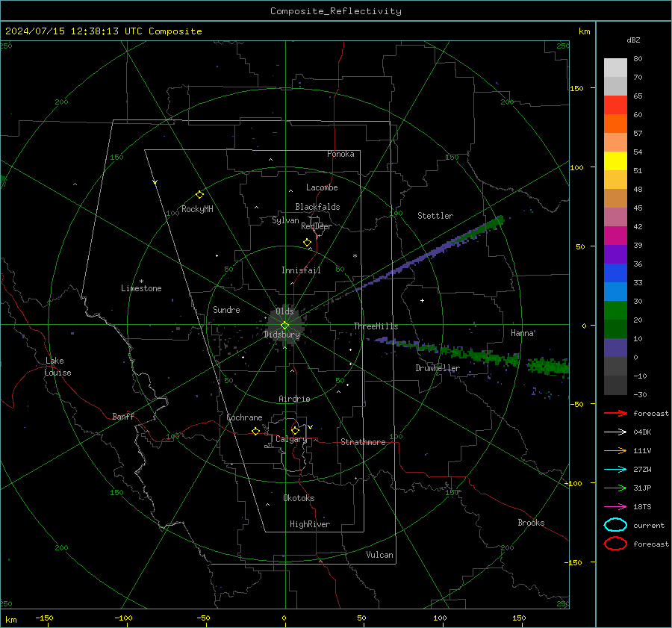This screenshot has width=672, height=628.
Task: Click the Okotoks town label
Action: (x=299, y=498)
